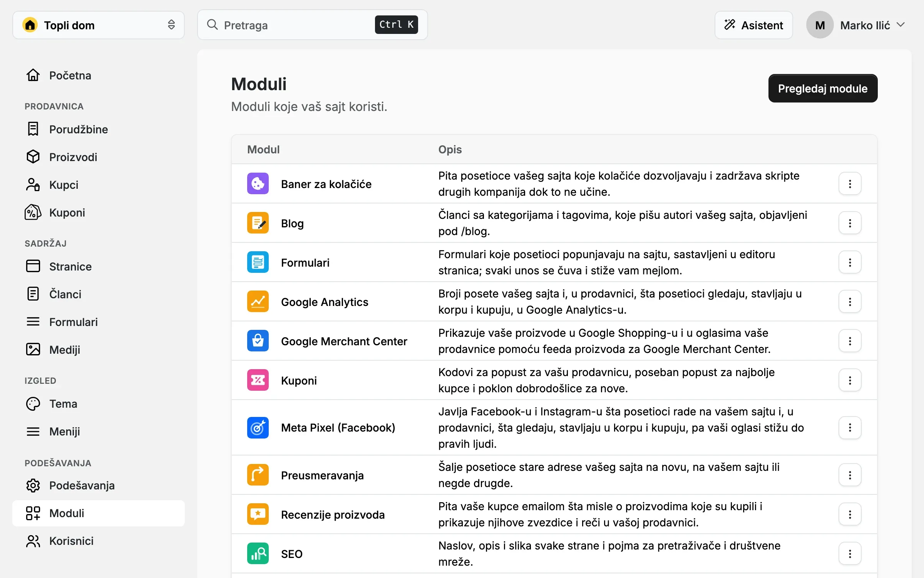The height and width of the screenshot is (578, 924).
Task: Click the Početna home icon in the sidebar
Action: (x=33, y=75)
